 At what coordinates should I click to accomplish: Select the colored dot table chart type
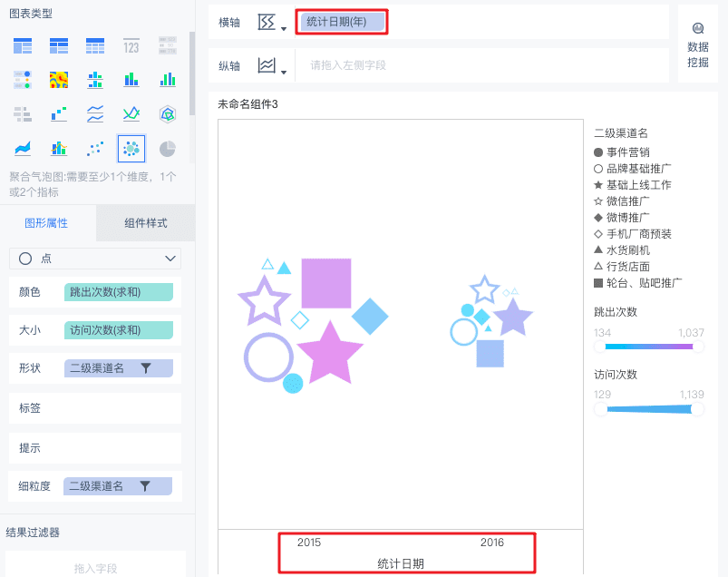point(23,80)
